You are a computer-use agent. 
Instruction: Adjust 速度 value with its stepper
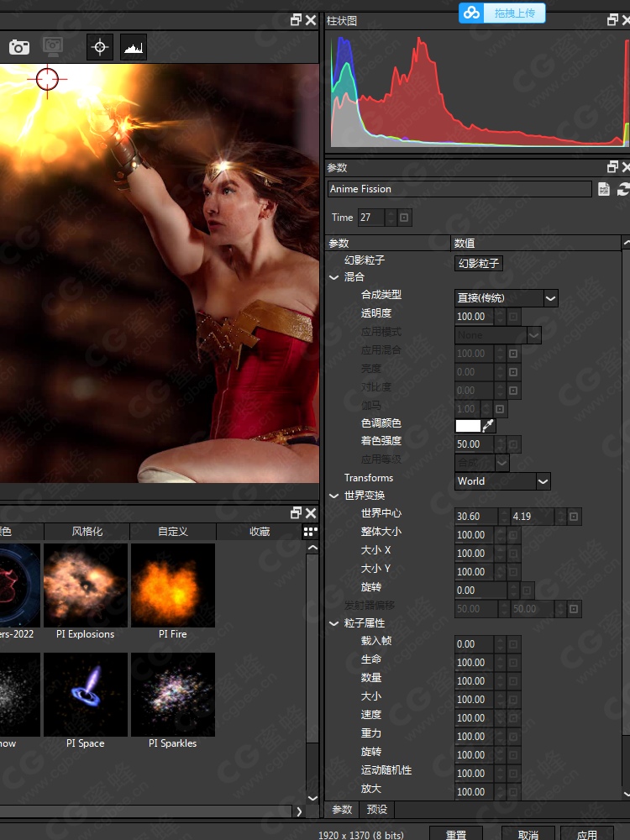pyautogui.click(x=500, y=718)
